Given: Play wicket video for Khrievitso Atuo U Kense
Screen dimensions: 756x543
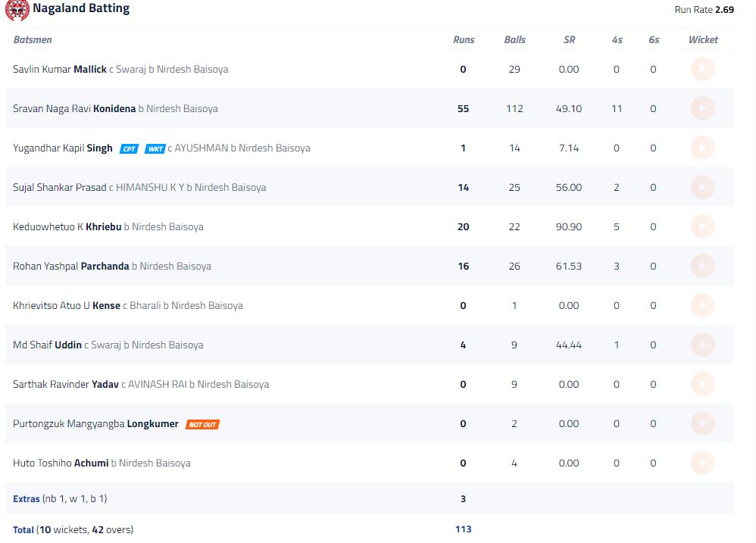Looking at the screenshot, I should coord(702,305).
